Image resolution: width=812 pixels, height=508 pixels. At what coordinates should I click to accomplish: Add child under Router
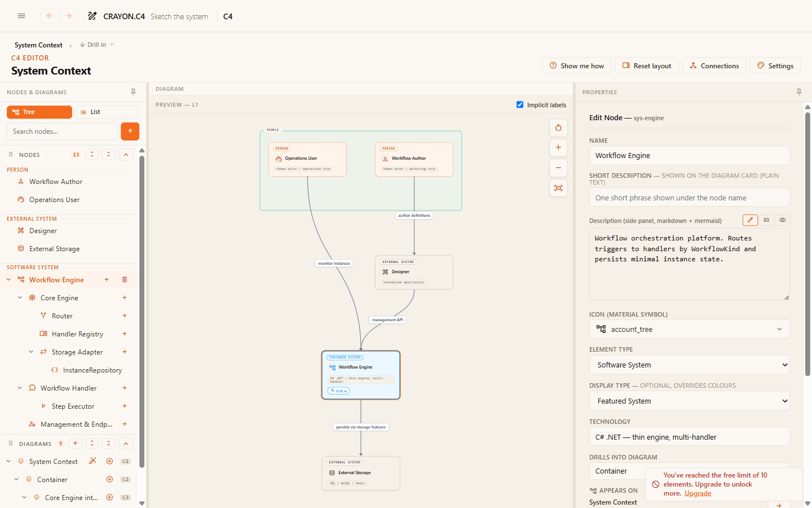tap(125, 316)
